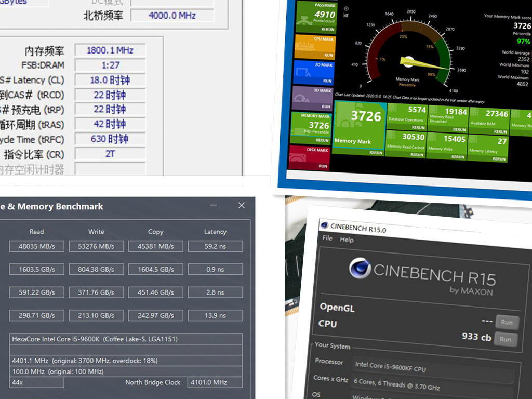Click the Copy column header in AIDA64
532x399 pixels.
pyautogui.click(x=156, y=232)
